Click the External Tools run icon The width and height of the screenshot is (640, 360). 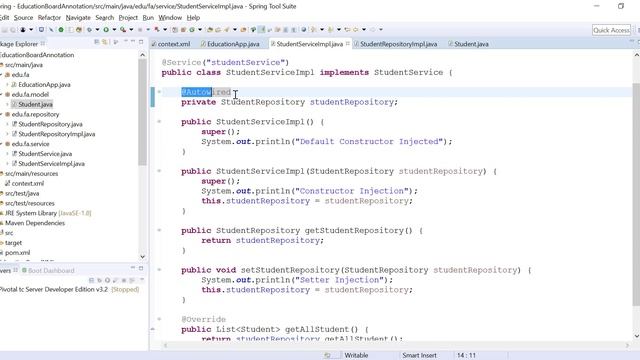tap(122, 29)
